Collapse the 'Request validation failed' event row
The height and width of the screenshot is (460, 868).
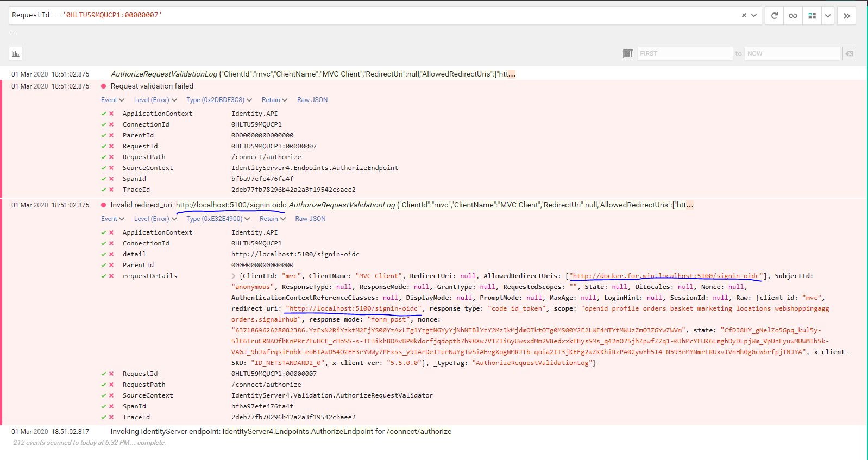click(x=152, y=86)
